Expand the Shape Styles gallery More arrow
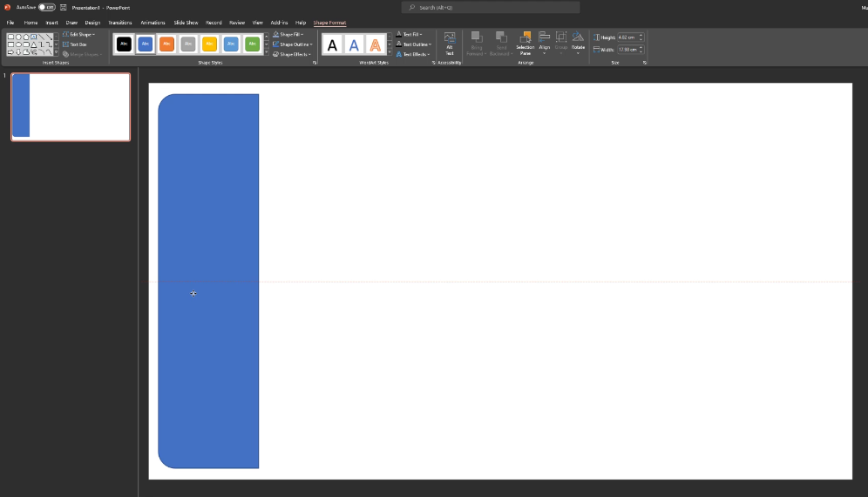 [267, 52]
